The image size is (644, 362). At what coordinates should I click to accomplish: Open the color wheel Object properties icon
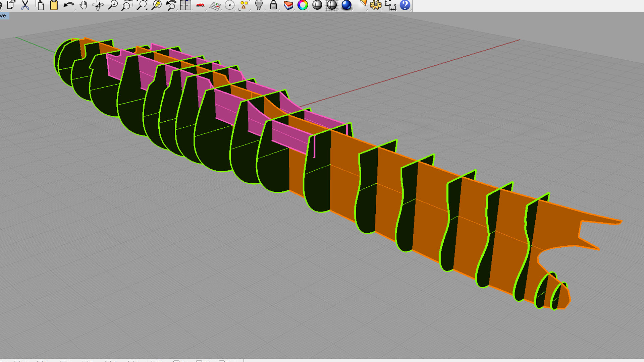(x=303, y=5)
